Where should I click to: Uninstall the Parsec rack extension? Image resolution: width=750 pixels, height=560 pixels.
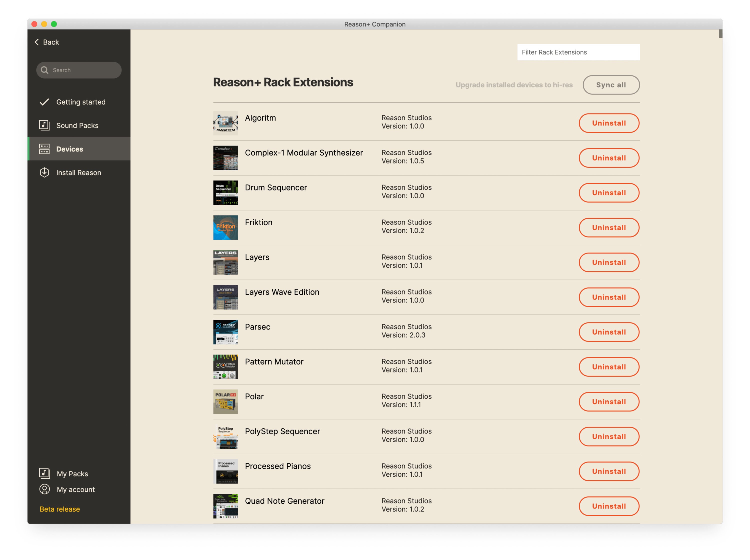(x=609, y=332)
